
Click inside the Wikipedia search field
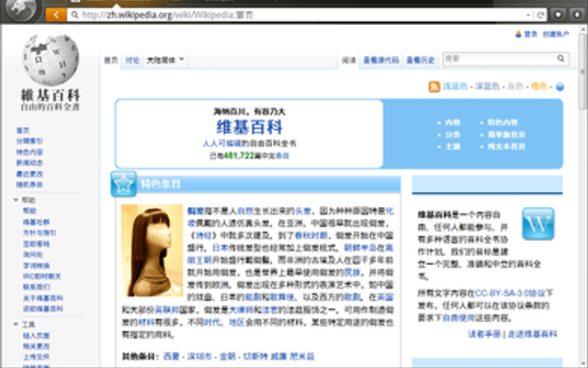tap(499, 59)
